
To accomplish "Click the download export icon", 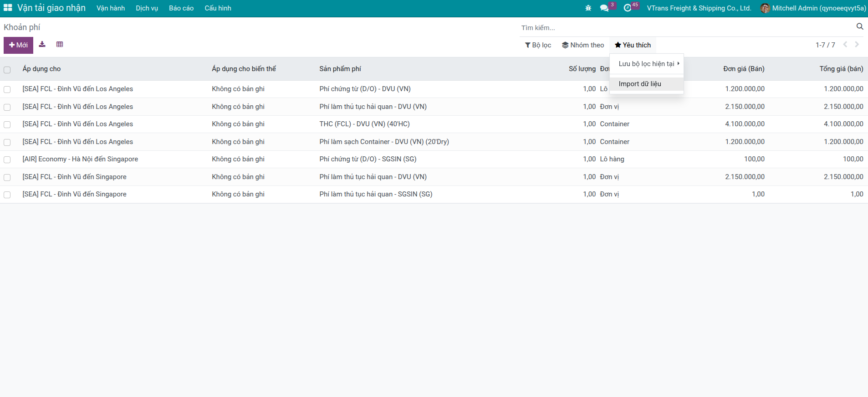I will pyautogui.click(x=42, y=45).
